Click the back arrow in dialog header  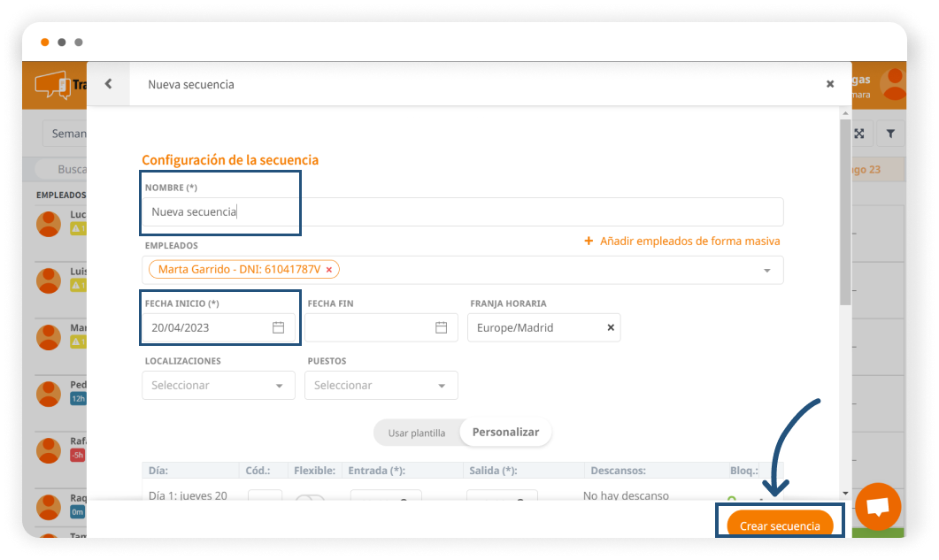click(x=108, y=84)
